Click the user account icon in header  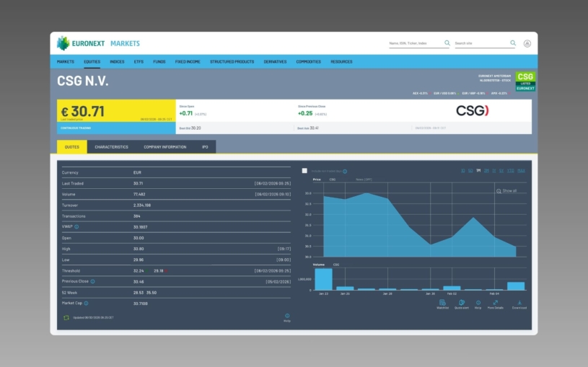[x=527, y=43]
